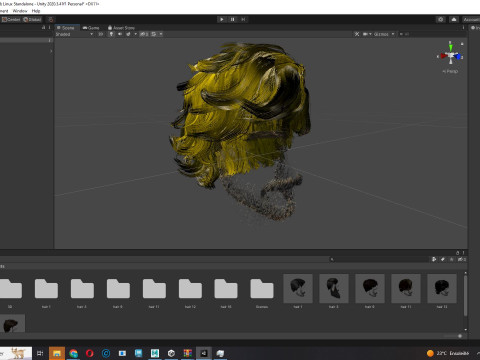The image size is (480, 360).
Task: Toggle hidden packages count icon in Project
Action: (x=462, y=259)
